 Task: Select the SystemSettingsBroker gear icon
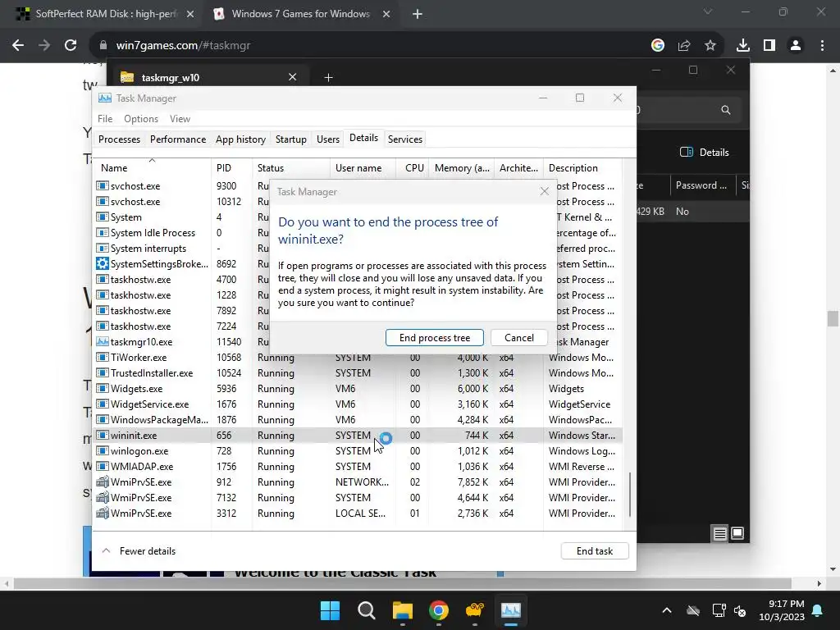(x=103, y=263)
